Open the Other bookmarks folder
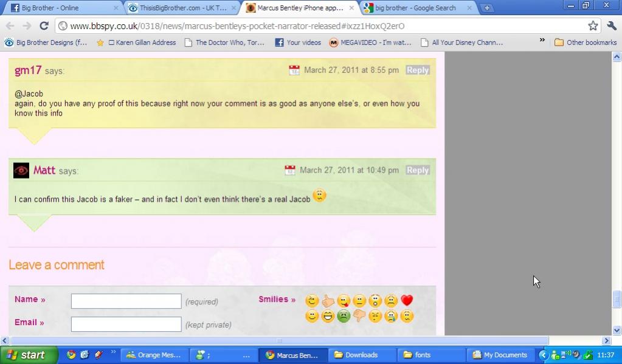 pyautogui.click(x=585, y=43)
